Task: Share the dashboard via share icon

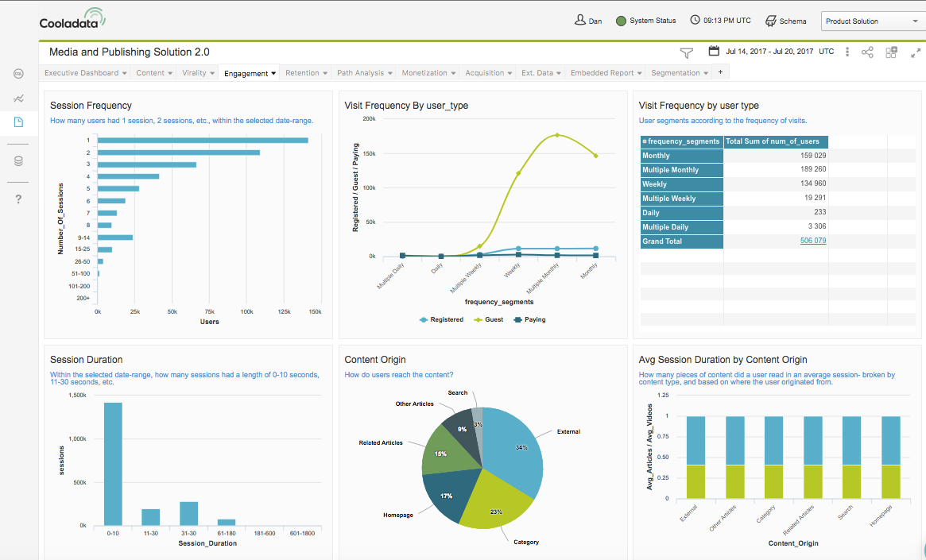Action: [x=867, y=52]
